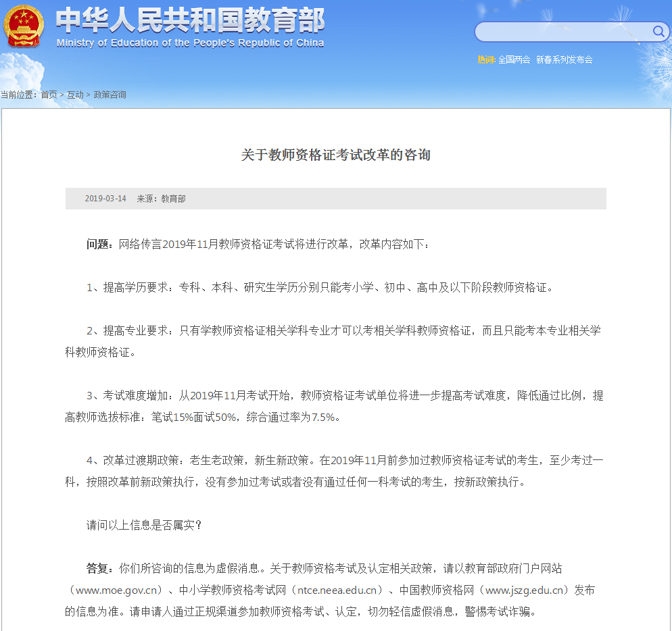The image size is (672, 631).
Task: Click the 中华人民共和国教育部 site title
Action: [190, 20]
